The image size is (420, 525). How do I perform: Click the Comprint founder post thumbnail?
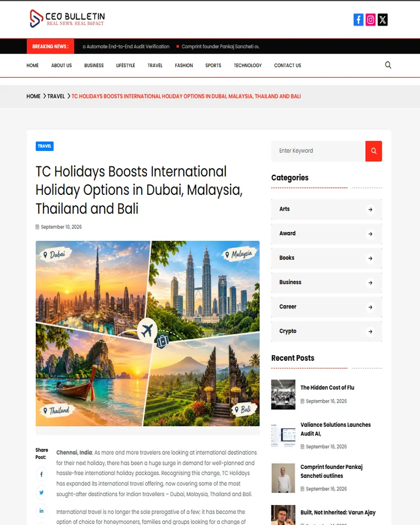(x=283, y=478)
